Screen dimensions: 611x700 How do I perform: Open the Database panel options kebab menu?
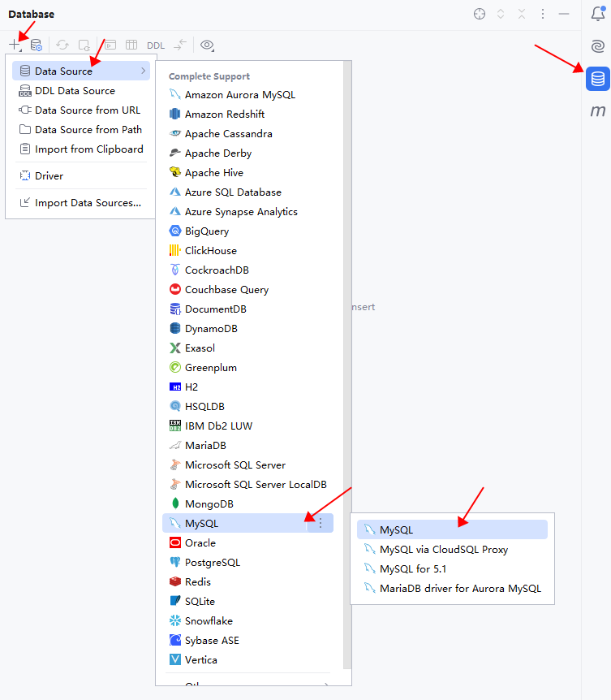(543, 14)
